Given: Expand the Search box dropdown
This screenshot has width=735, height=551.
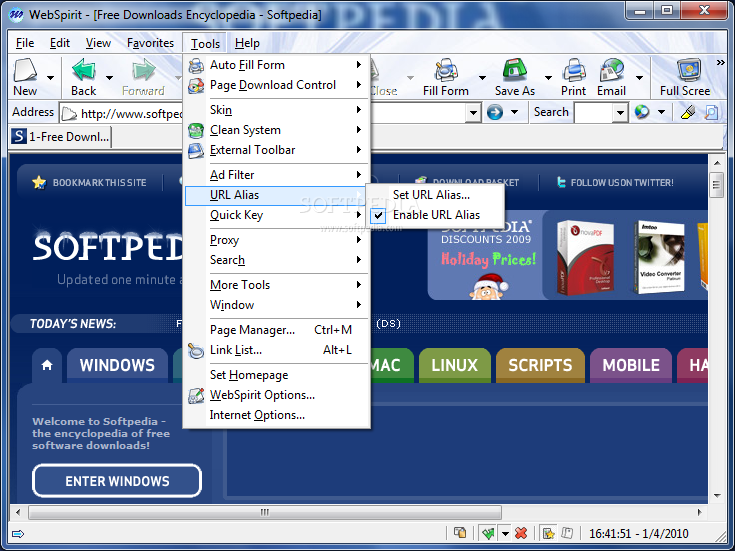Looking at the screenshot, I should 620,113.
